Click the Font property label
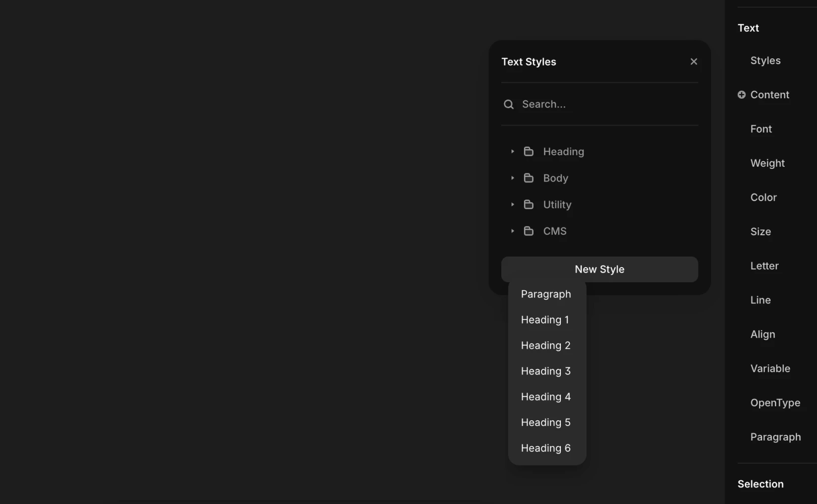 [x=761, y=129]
